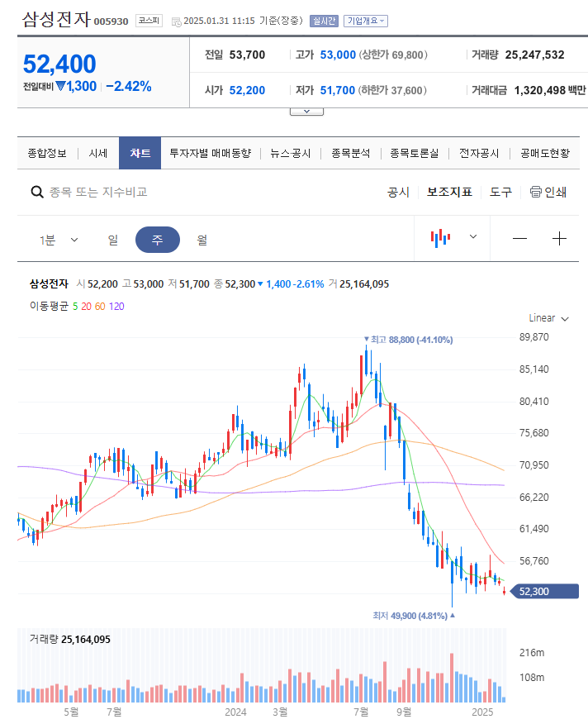Open the 뉴스·공시 tab
The height and width of the screenshot is (724, 588).
point(291,153)
